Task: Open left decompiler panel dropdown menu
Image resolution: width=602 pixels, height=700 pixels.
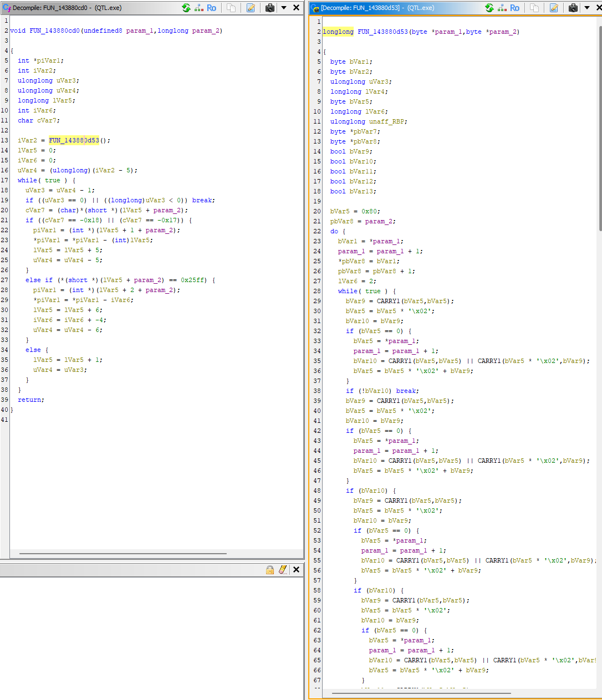Action: (284, 8)
